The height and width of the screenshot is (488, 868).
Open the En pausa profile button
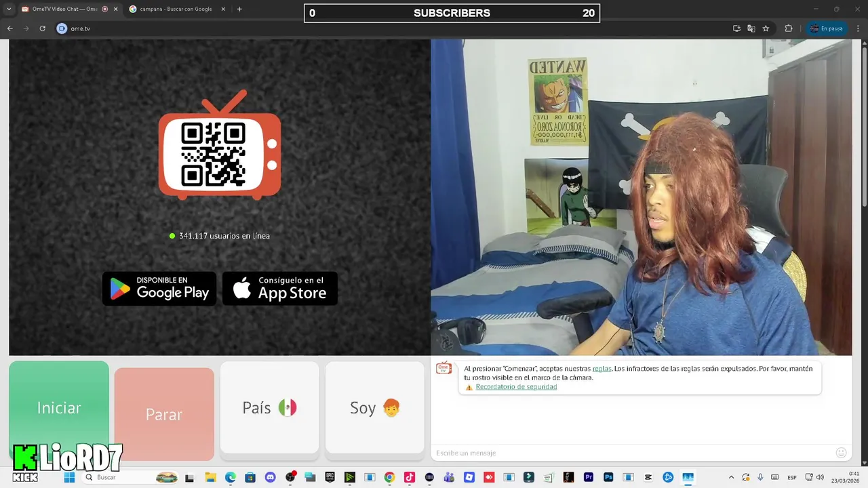pyautogui.click(x=827, y=28)
